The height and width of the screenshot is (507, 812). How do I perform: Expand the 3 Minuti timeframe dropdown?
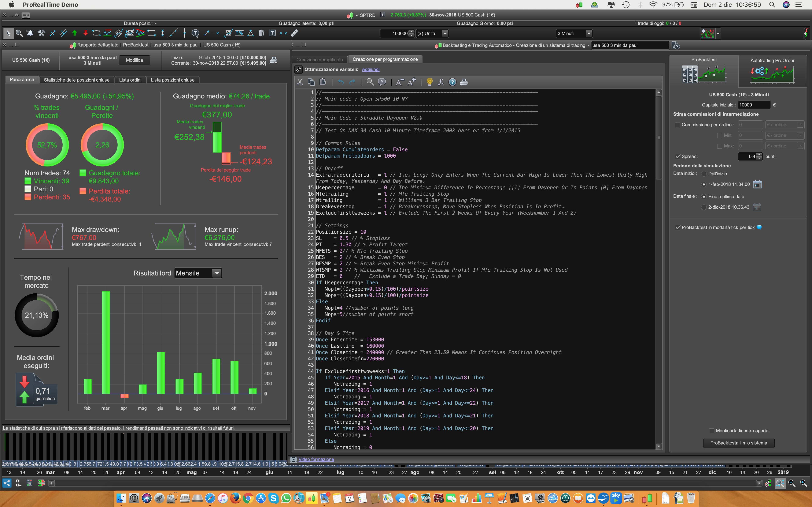point(588,34)
